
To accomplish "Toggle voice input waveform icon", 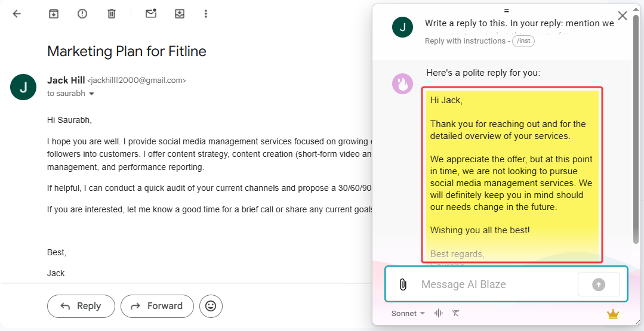I will (x=439, y=314).
